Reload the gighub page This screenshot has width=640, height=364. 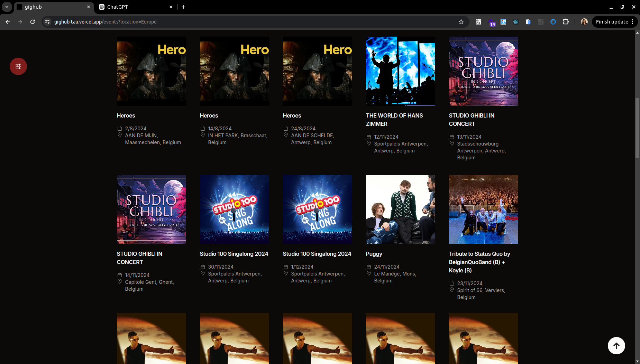click(33, 22)
